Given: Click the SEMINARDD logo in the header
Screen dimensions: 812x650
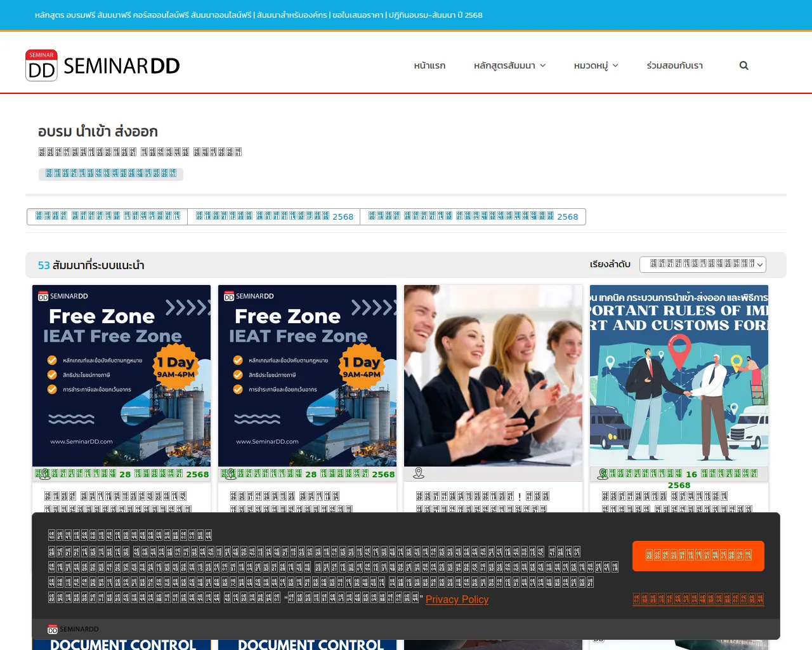Looking at the screenshot, I should pos(103,65).
